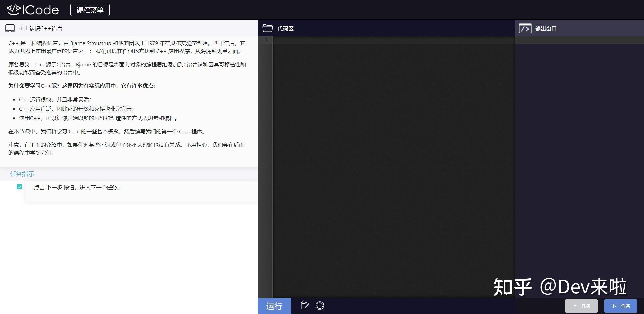Viewport: 644px width, 314px height.
Task: Switch to the 代码区 panel
Action: [x=285, y=28]
